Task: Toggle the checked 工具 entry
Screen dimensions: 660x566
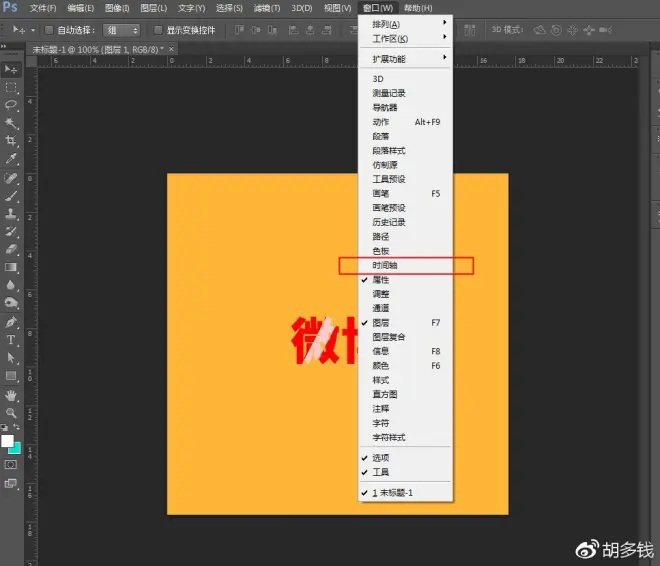Action: (406, 472)
